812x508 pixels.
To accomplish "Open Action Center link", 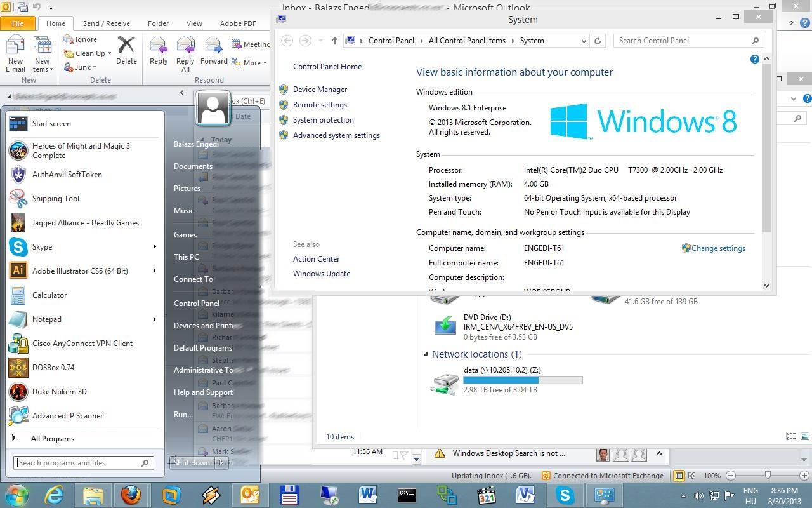I will [x=316, y=259].
